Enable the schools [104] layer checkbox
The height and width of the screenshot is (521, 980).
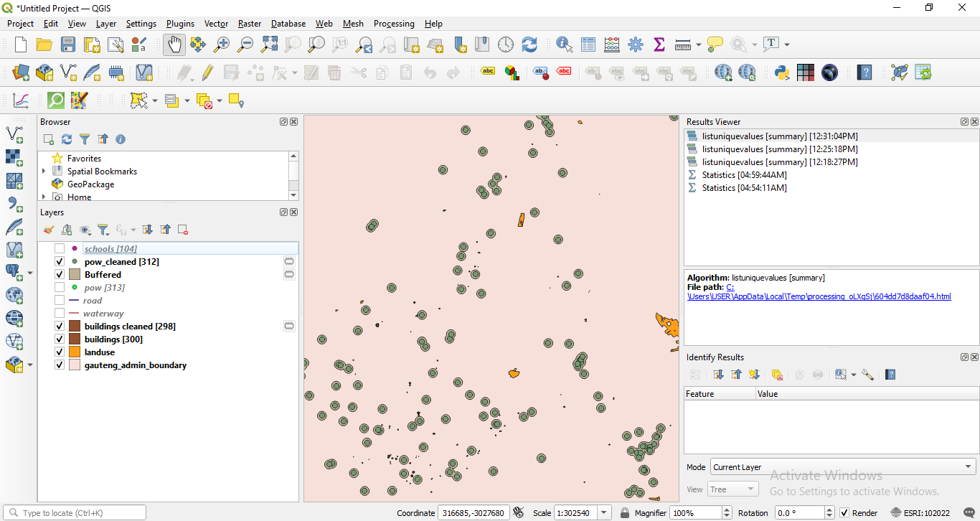60,249
